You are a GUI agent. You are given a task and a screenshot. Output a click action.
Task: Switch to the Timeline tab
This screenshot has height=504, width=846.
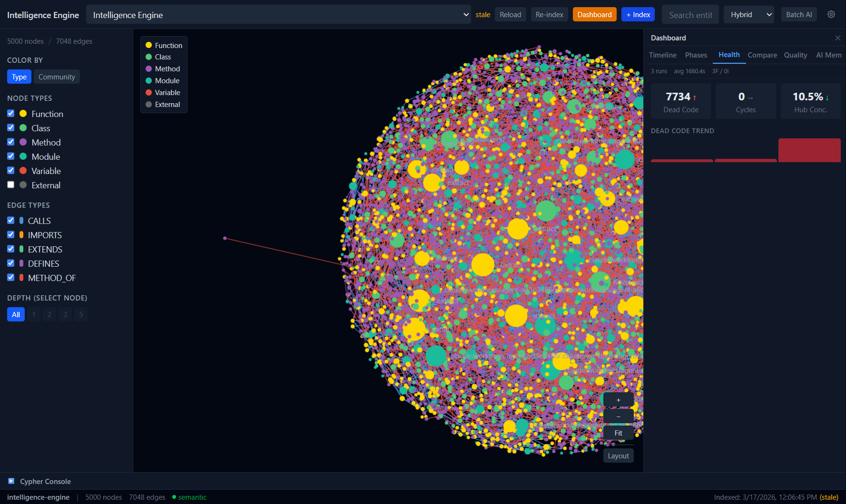pyautogui.click(x=662, y=55)
